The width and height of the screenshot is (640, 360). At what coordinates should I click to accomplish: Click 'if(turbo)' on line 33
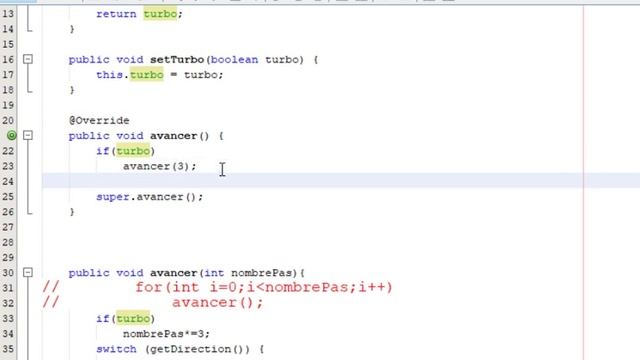126,318
